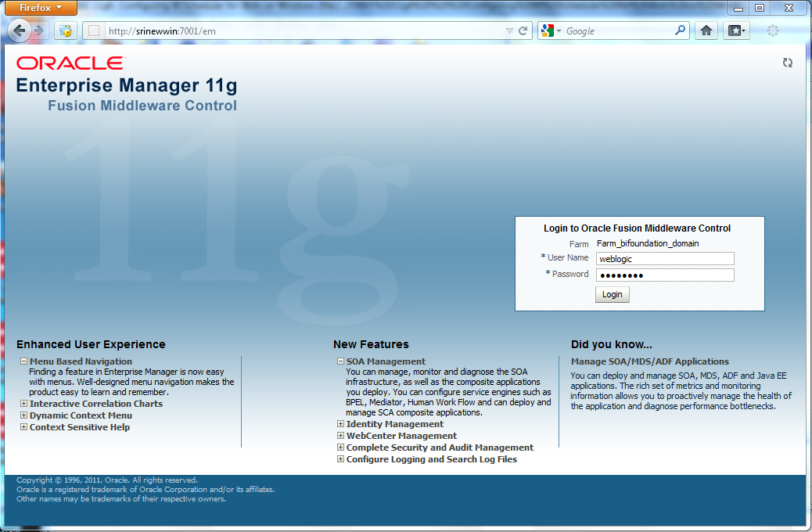Click the Fusion Middleware Control subtitle
Viewport: 812px width, 532px height.
142,106
